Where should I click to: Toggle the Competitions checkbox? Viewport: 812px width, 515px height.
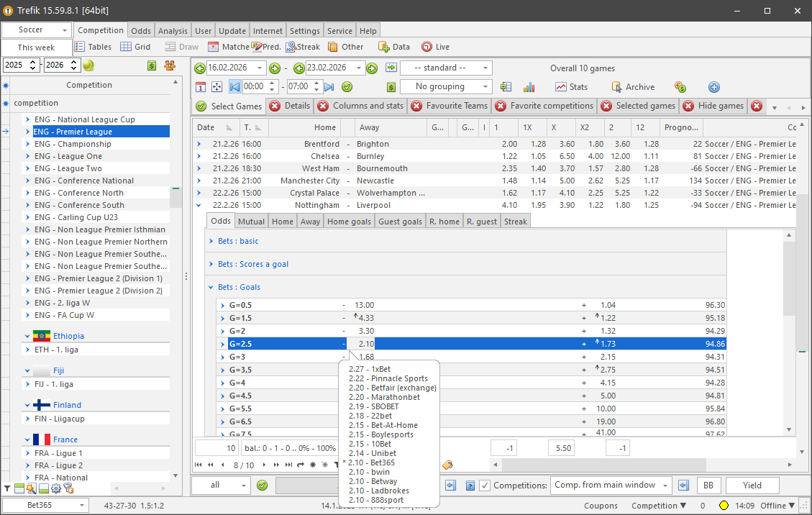coord(485,486)
